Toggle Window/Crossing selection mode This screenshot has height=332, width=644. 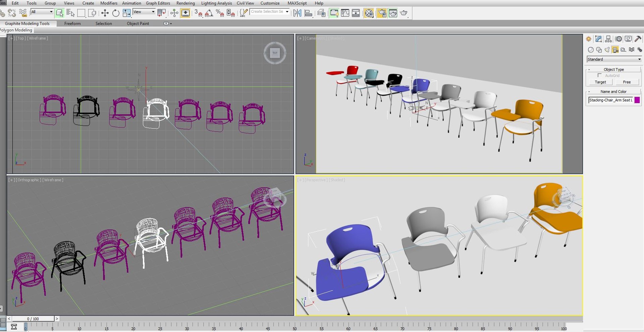pos(92,13)
